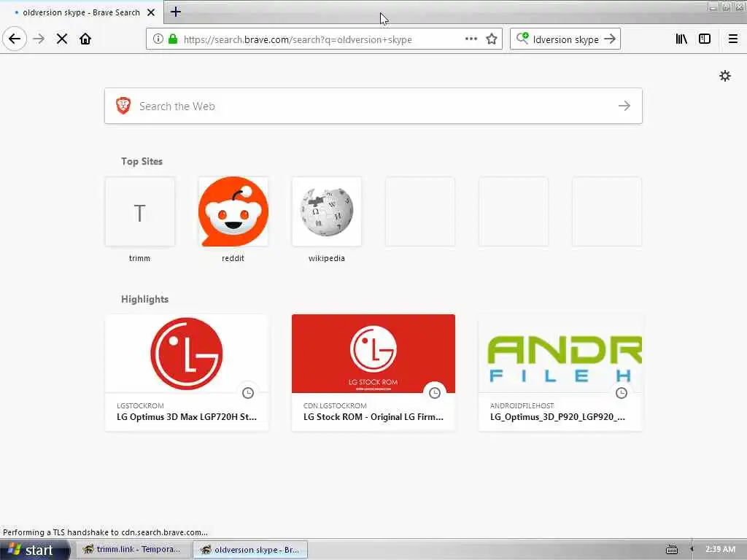Image resolution: width=747 pixels, height=560 pixels.
Task: Open LG Stock ROM highlight thumbnail
Action: point(373,354)
